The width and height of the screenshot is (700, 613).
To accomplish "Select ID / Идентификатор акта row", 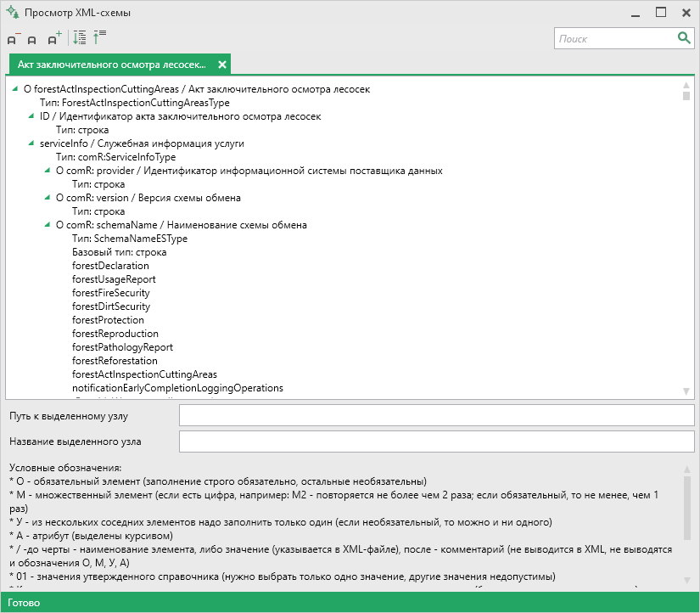I will click(x=181, y=116).
